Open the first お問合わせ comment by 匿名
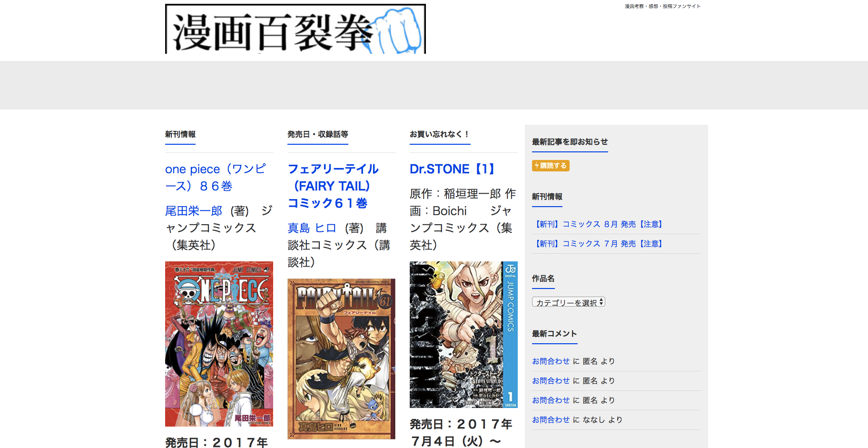 click(551, 361)
